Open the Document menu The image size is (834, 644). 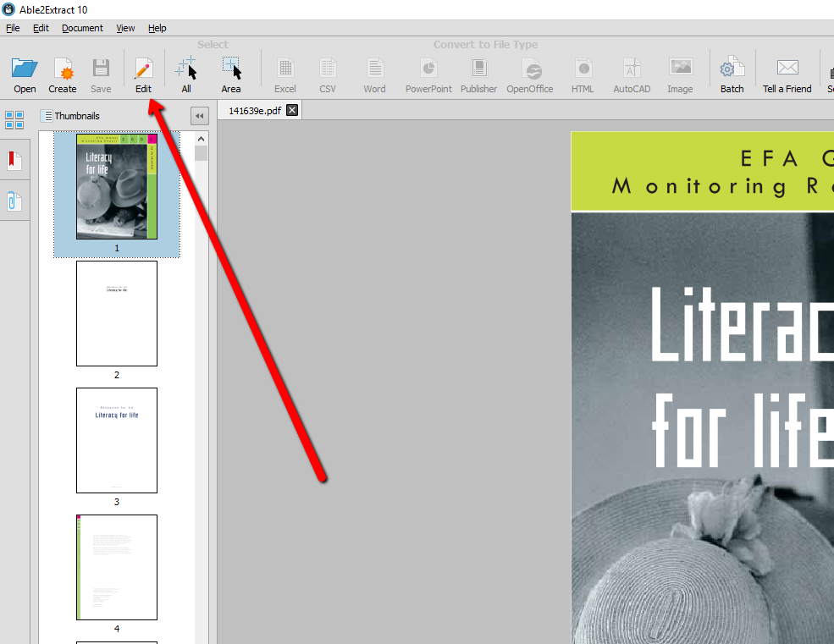coord(82,28)
